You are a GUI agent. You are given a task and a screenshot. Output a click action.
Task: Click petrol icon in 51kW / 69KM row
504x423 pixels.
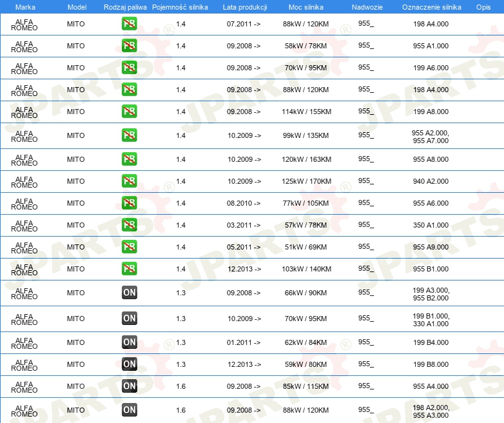tap(129, 247)
